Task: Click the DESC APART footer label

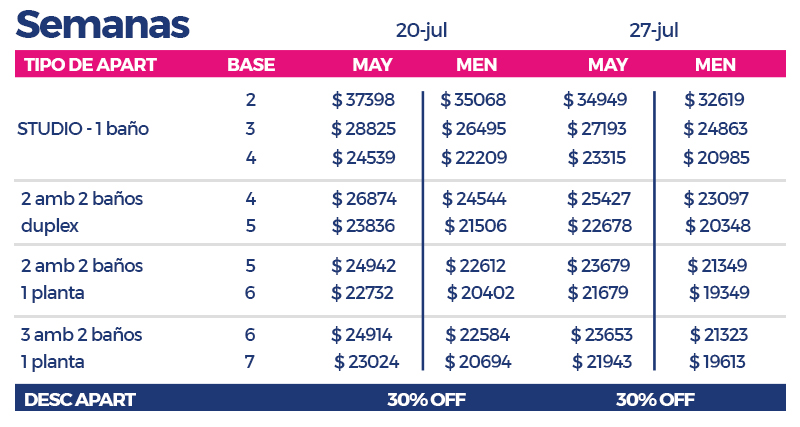Action: 79,399
